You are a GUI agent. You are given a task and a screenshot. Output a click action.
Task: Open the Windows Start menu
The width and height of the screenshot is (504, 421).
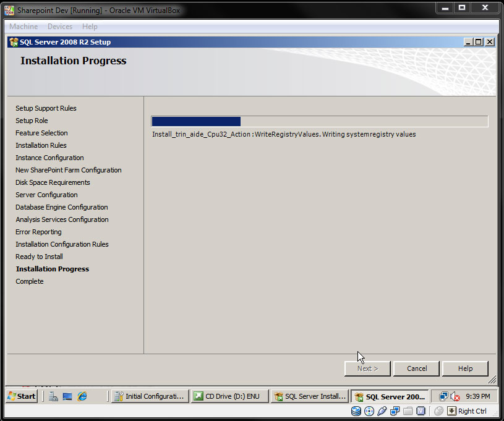pyautogui.click(x=22, y=396)
